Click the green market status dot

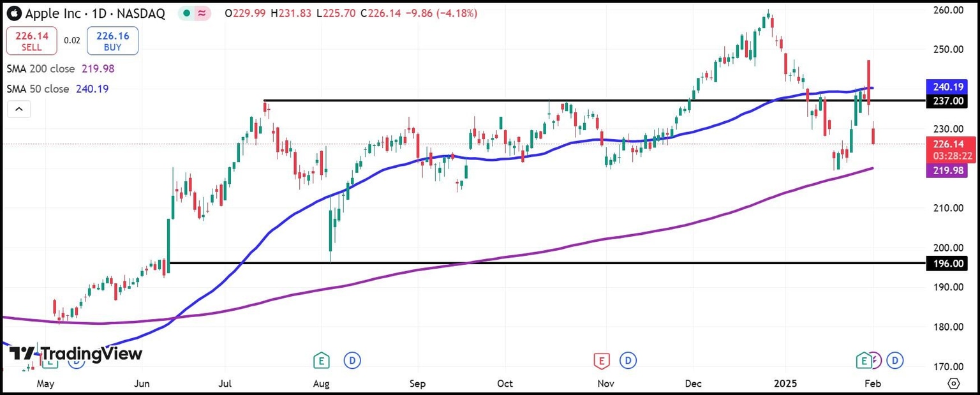184,13
